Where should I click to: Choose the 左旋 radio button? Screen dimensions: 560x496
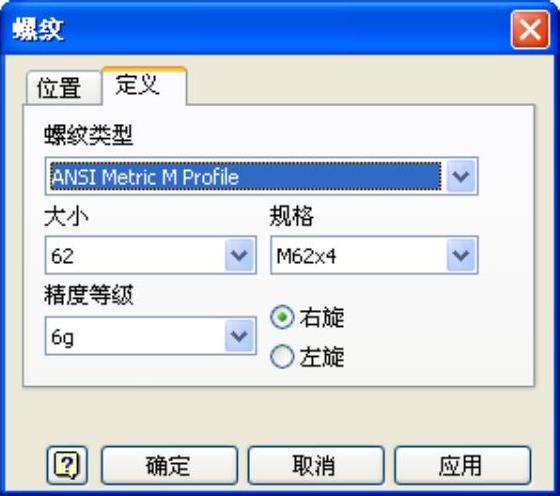[x=282, y=356]
